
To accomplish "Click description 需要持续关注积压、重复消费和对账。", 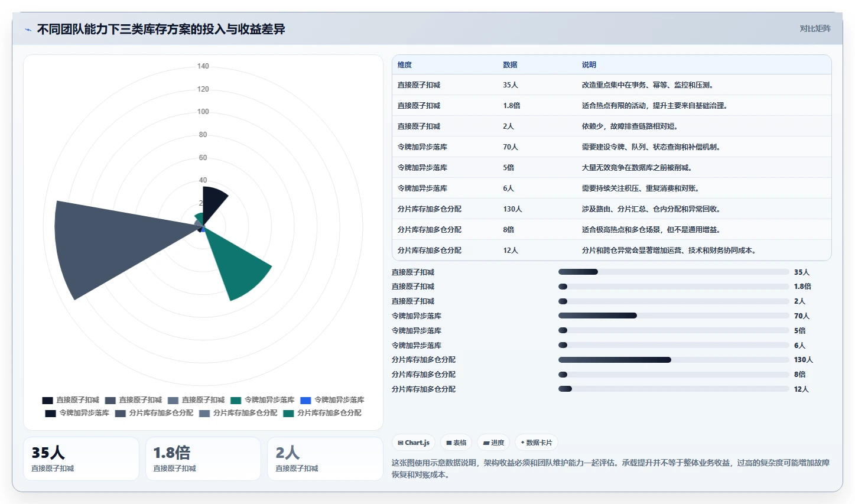I will [x=642, y=188].
